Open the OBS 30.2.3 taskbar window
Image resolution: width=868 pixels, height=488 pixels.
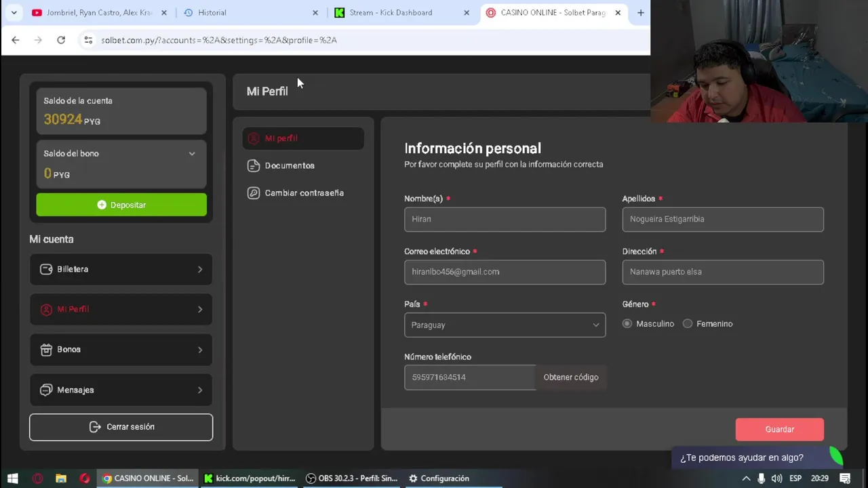click(351, 479)
